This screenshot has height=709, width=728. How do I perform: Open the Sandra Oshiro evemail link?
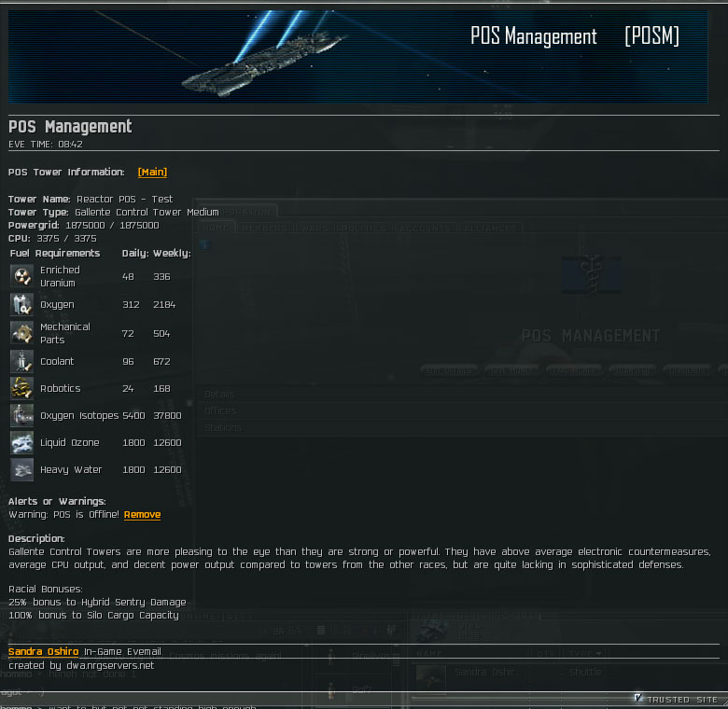click(44, 651)
